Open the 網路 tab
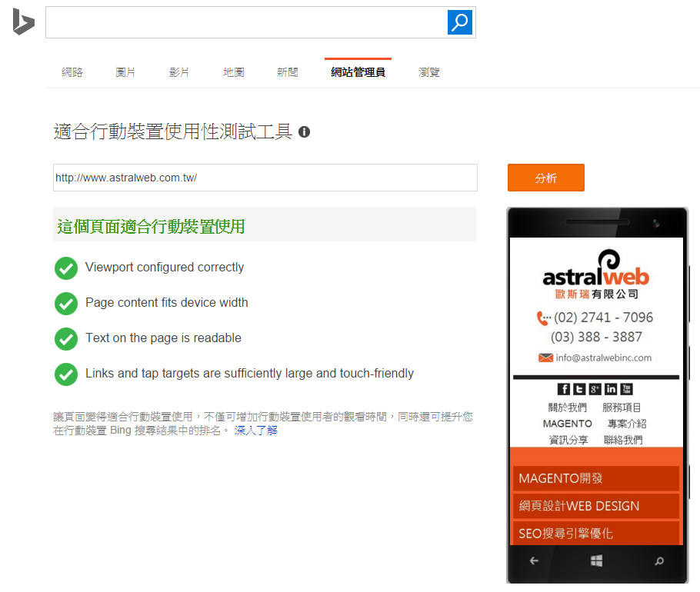 click(x=72, y=72)
